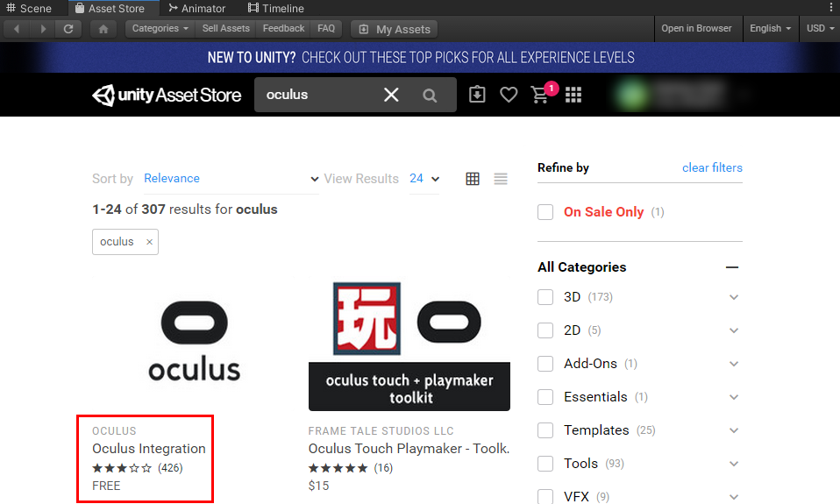Switch to the Animator tab
This screenshot has width=840, height=504.
tap(196, 9)
